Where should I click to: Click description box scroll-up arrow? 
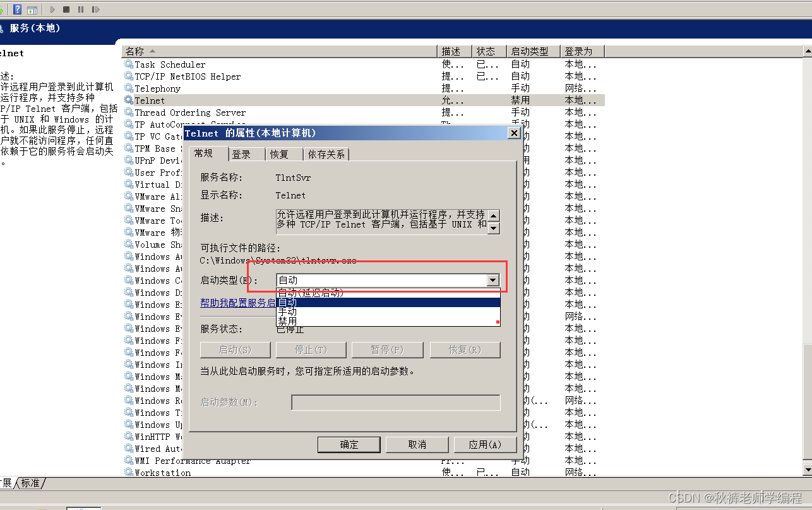coord(494,216)
